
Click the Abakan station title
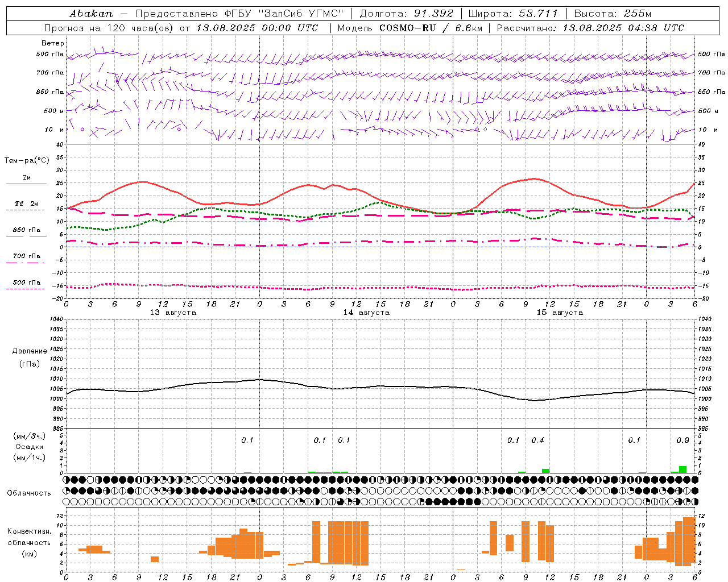click(x=91, y=14)
